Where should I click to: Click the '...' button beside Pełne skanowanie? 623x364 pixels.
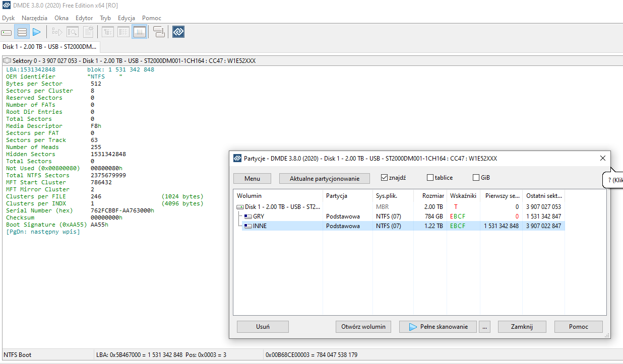(485, 327)
